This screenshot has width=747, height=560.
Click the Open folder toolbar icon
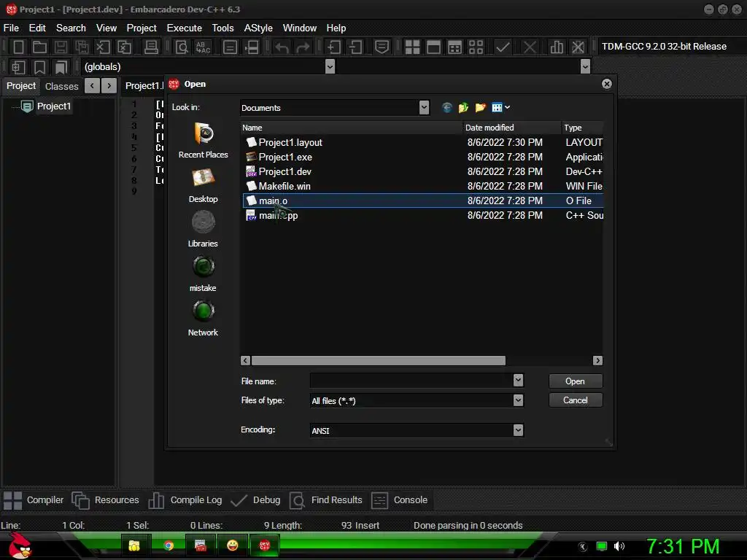click(x=39, y=47)
